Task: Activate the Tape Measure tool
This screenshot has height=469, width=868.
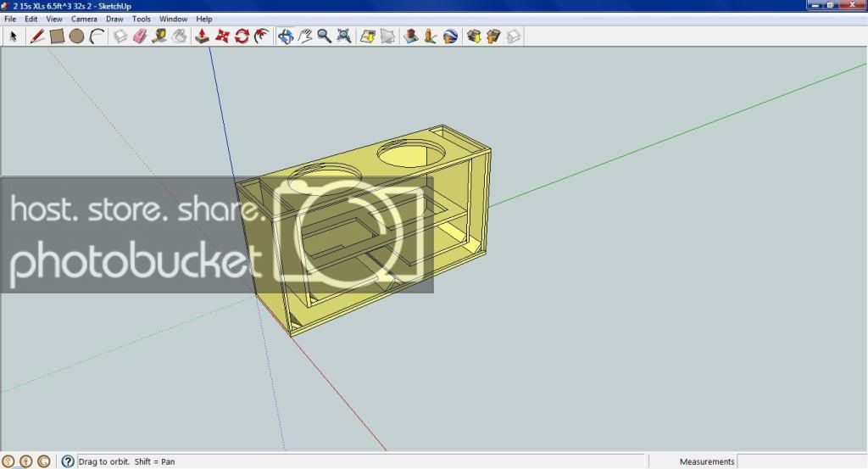Action: click(159, 36)
